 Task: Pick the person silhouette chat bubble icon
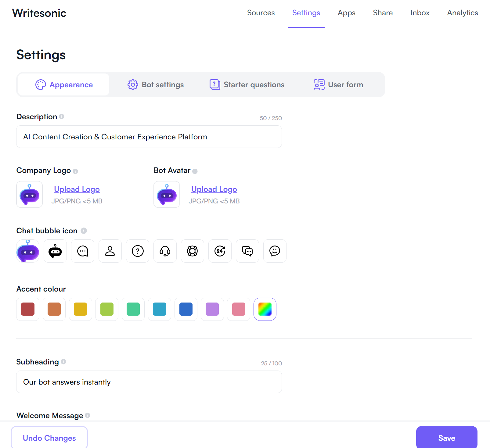(x=110, y=251)
